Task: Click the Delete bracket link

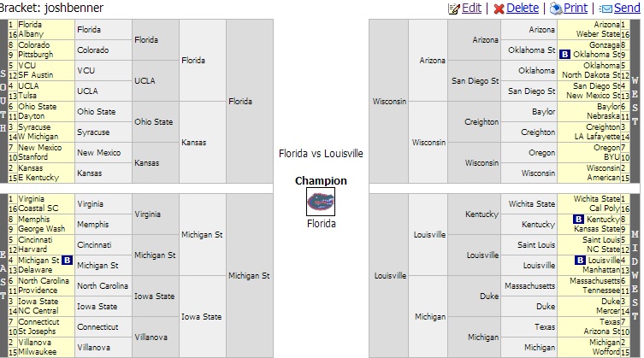Action: pyautogui.click(x=523, y=8)
